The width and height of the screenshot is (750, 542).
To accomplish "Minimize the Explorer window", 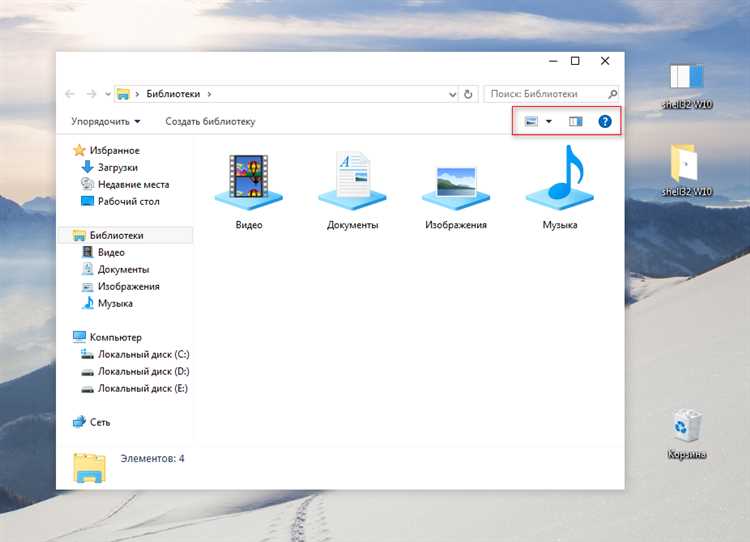I will (553, 61).
